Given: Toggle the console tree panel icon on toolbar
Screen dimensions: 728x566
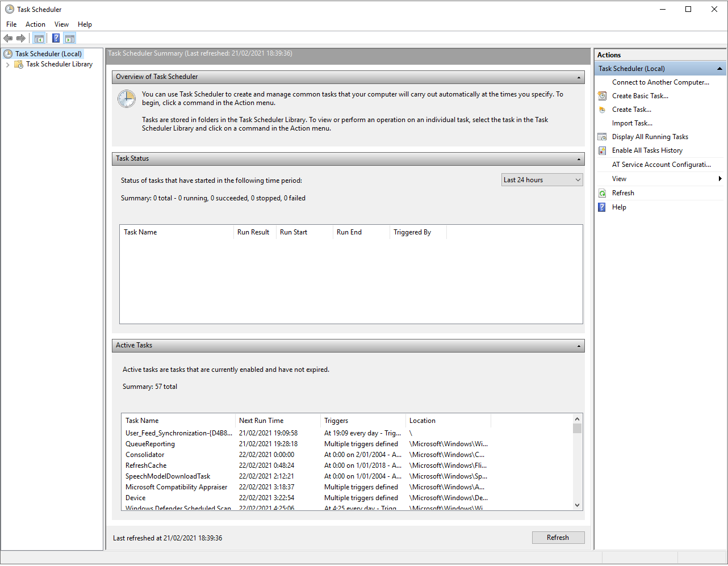Looking at the screenshot, I should click(39, 38).
